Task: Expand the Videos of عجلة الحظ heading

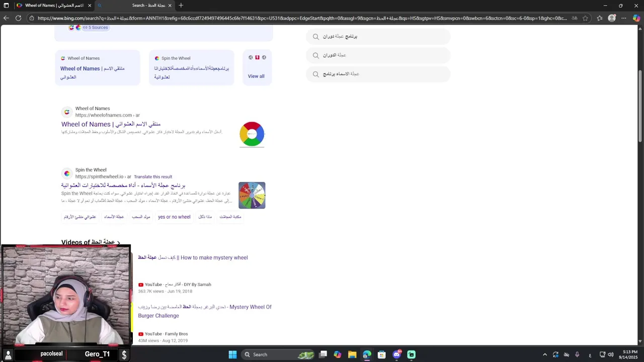Action: tap(91, 242)
